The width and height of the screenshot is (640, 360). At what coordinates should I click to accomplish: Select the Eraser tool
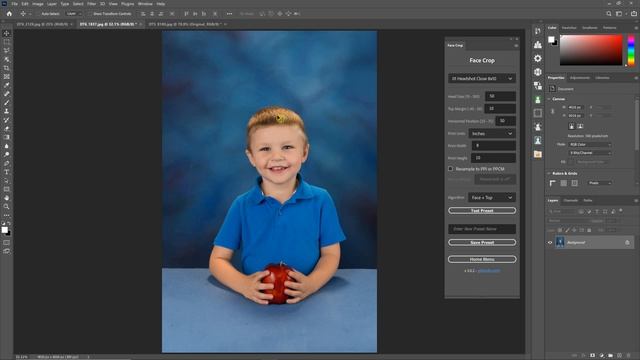pyautogui.click(x=7, y=129)
